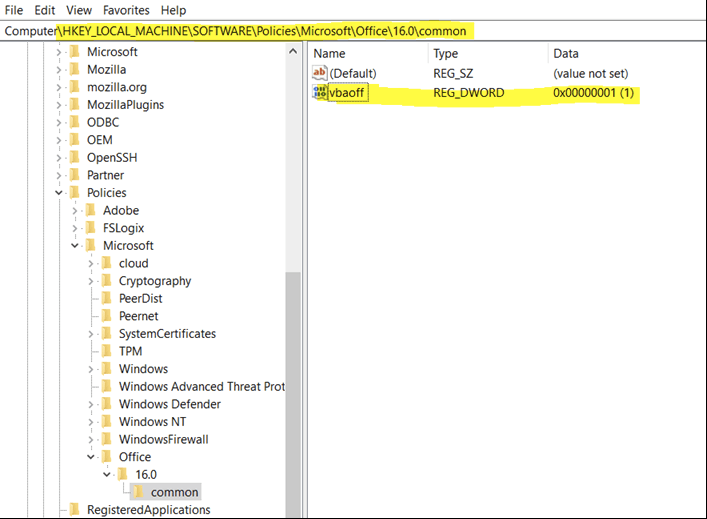Select the Mozilla folder icon
707x519 pixels.
(75, 69)
